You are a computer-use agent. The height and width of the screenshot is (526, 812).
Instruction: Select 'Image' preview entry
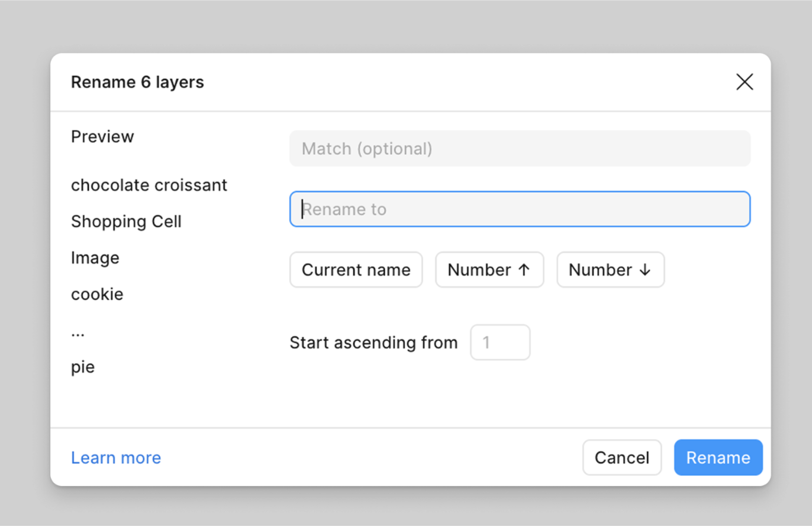click(95, 258)
